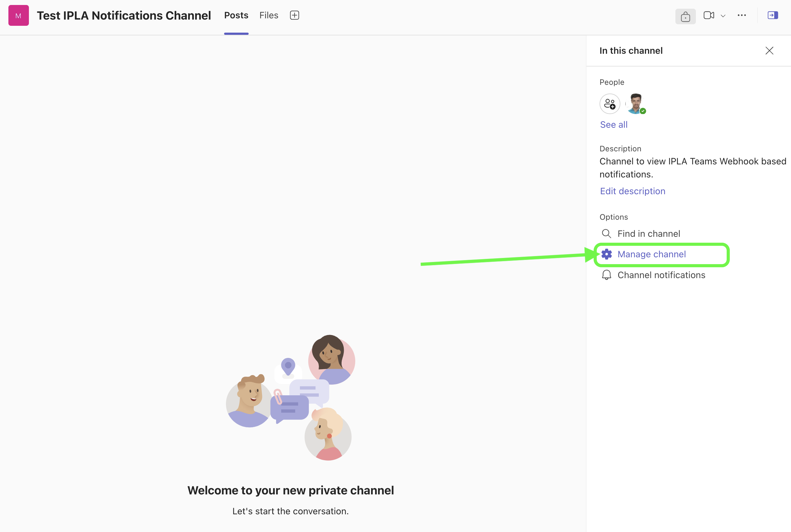Start a meeting with video camera icon

(709, 16)
